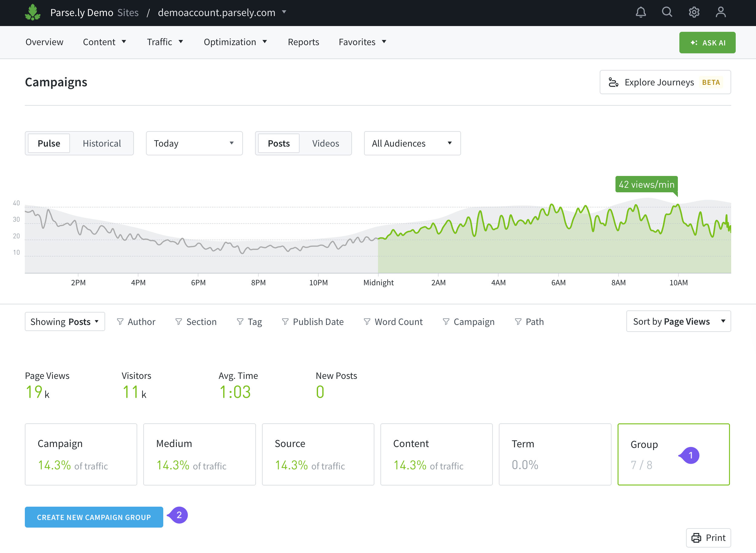Click the Author filter funnel icon

point(120,322)
